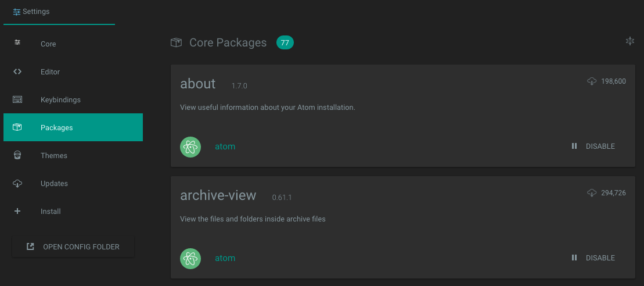The width and height of the screenshot is (644, 286).
Task: Click the Updates cloud download icon
Action: [x=17, y=183]
